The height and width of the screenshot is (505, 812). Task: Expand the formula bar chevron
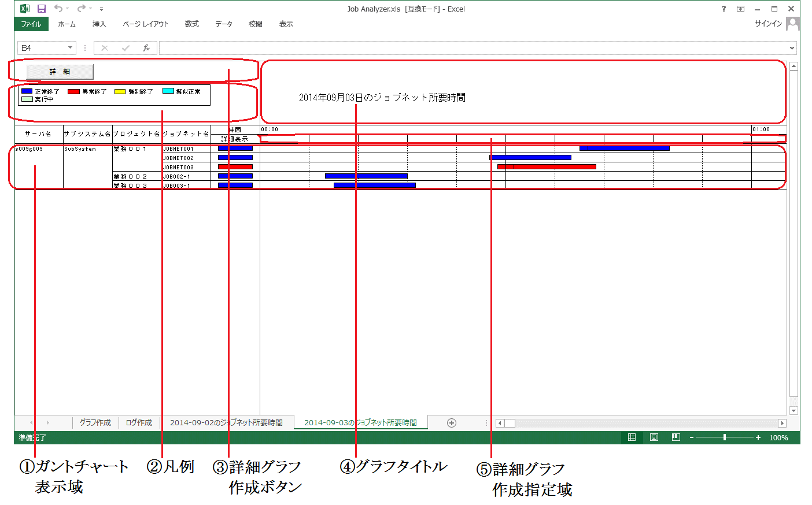click(792, 48)
